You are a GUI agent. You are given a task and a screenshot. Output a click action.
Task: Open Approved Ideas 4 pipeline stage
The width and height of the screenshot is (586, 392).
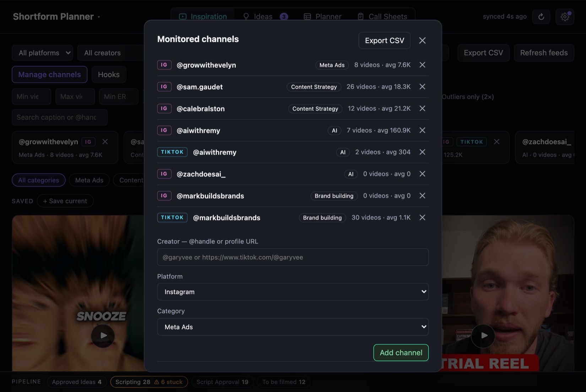click(x=77, y=382)
